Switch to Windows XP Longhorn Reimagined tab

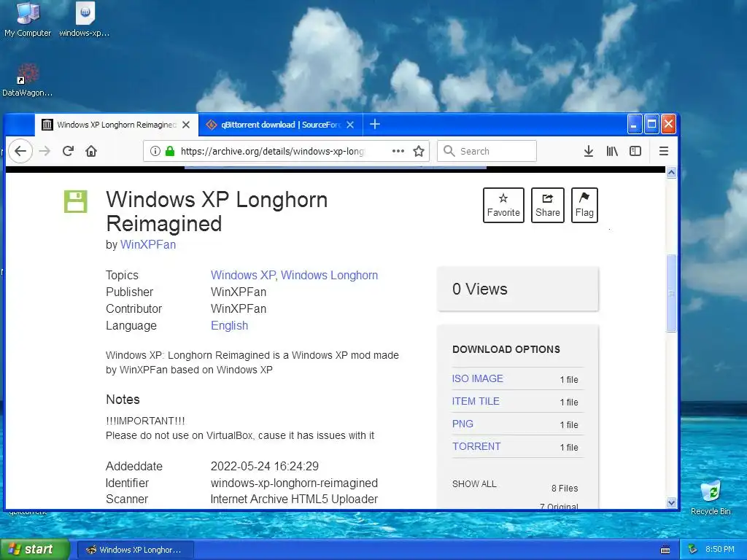click(x=116, y=125)
